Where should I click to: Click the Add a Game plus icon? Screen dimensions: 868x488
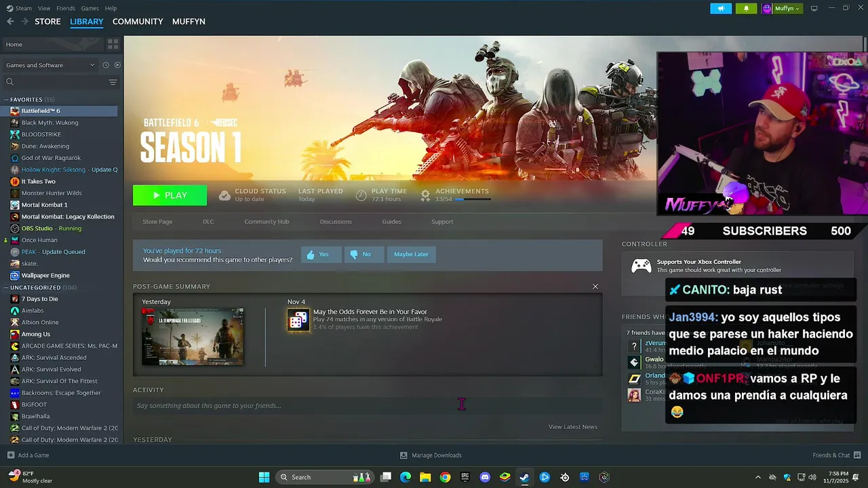pyautogui.click(x=10, y=455)
